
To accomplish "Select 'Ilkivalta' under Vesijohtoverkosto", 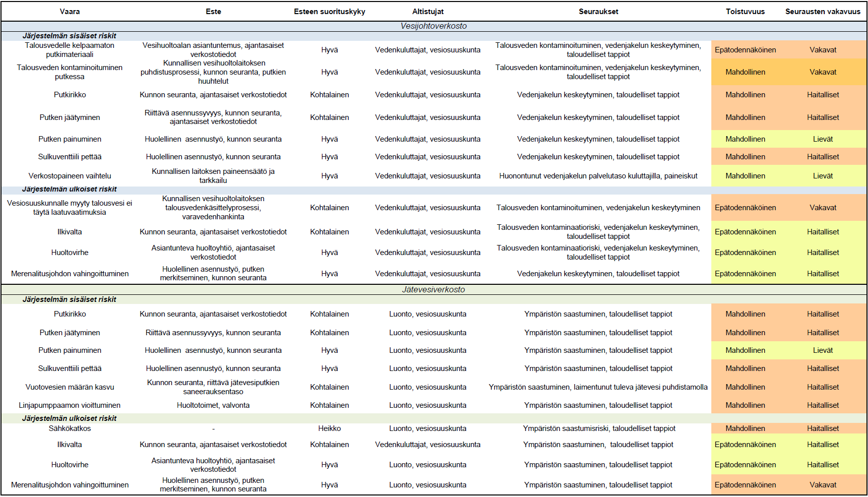I will [x=70, y=232].
